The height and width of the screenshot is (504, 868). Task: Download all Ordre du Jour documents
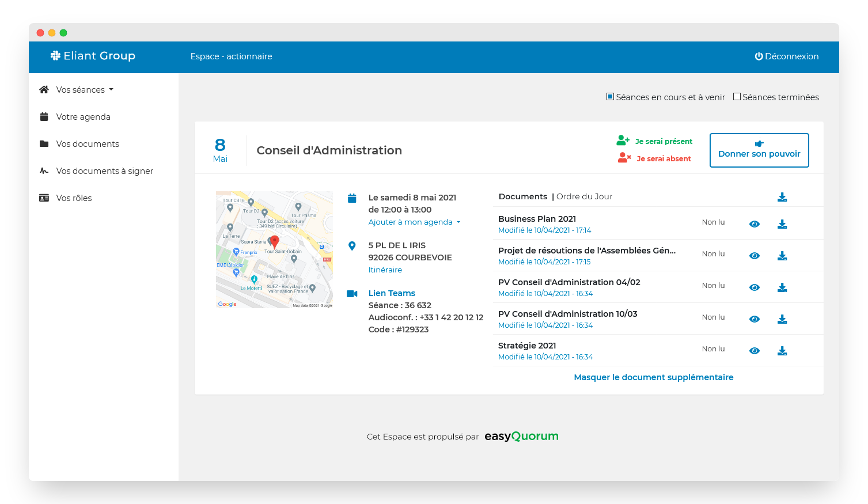tap(782, 197)
